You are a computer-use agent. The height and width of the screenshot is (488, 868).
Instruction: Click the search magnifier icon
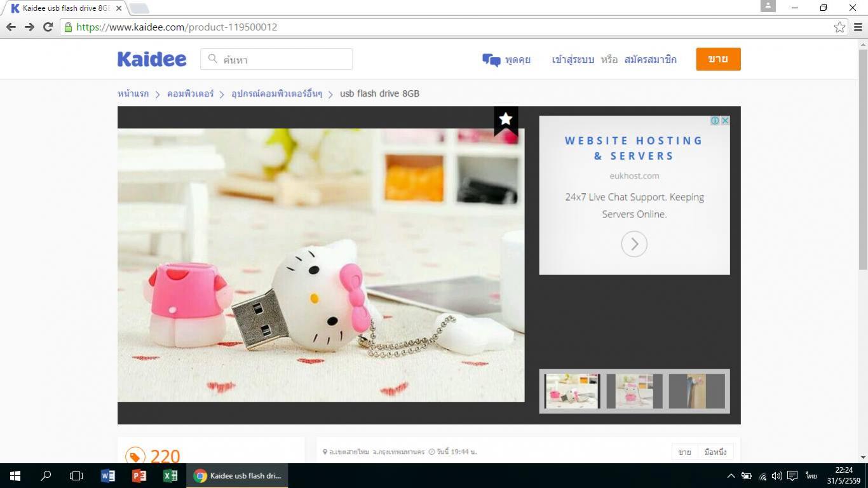tap(213, 59)
